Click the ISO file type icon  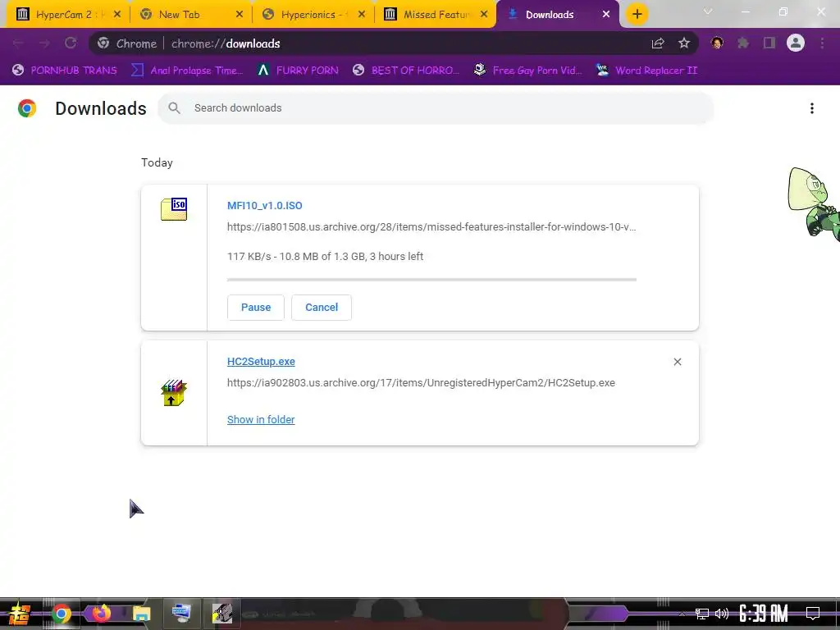coord(174,209)
